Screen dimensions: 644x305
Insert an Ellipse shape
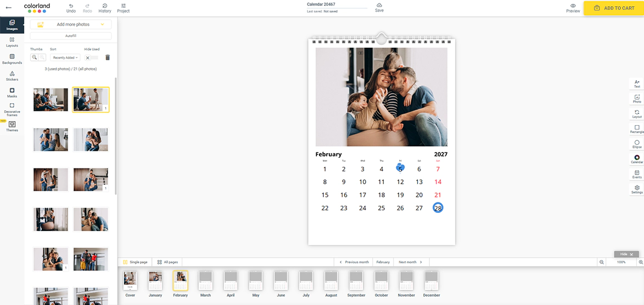[637, 144]
